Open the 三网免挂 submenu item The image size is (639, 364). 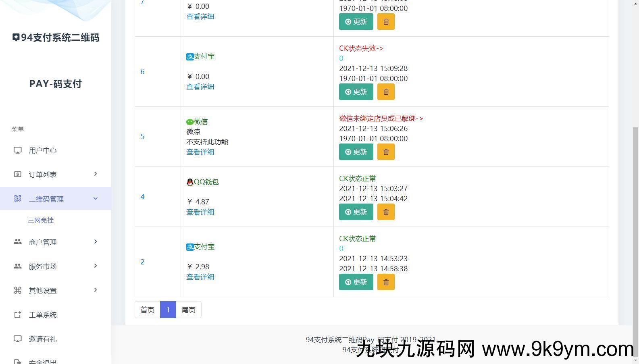[41, 220]
